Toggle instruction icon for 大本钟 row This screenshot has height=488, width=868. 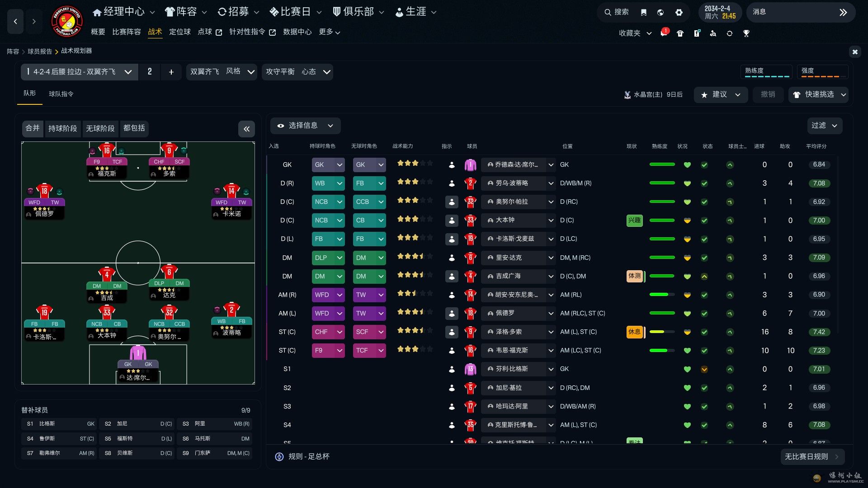pyautogui.click(x=451, y=221)
